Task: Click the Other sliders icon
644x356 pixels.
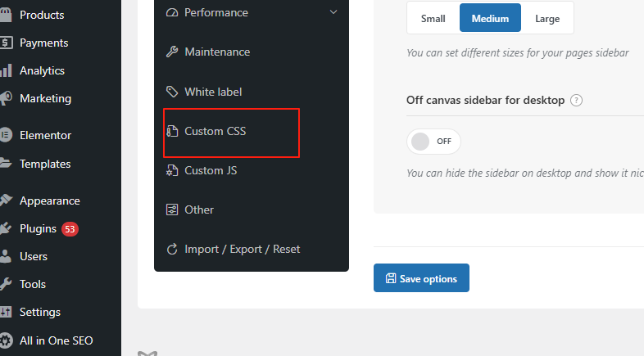Action: [x=172, y=210]
